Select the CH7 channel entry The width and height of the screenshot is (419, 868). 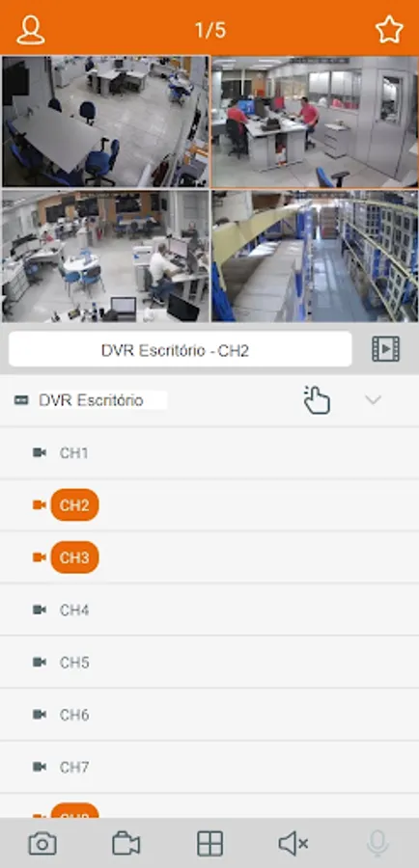[x=209, y=767]
